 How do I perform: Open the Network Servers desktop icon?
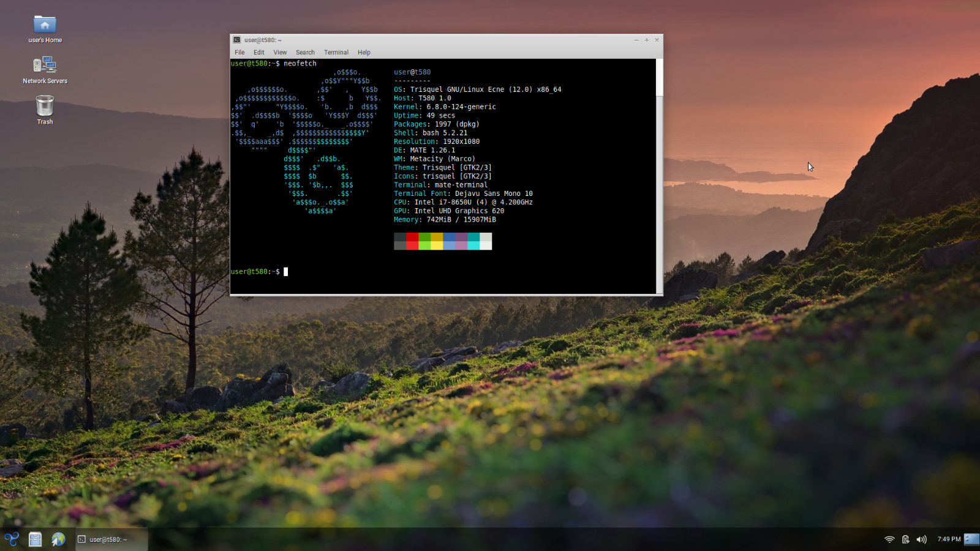(x=45, y=70)
